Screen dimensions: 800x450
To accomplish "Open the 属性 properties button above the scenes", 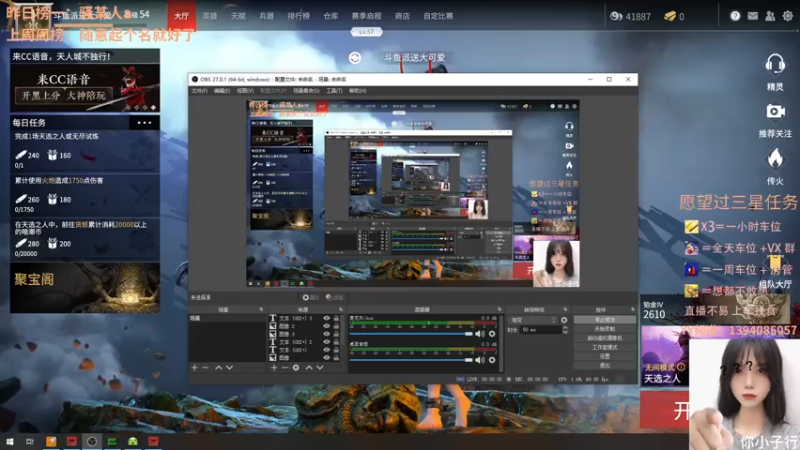I will [310, 297].
